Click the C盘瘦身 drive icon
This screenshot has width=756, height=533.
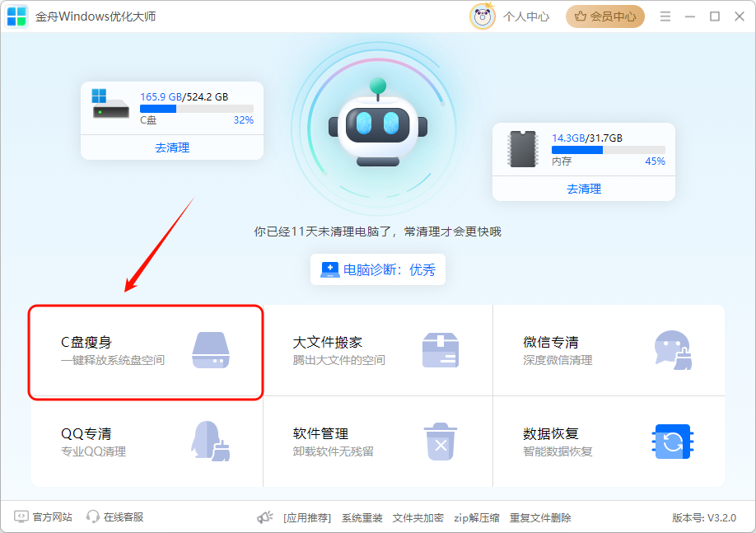(x=211, y=350)
